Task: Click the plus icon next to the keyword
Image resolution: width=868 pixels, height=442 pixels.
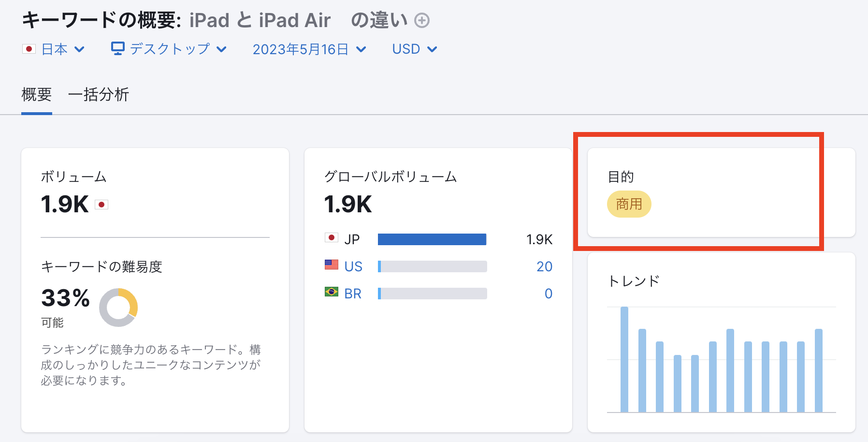Action: pos(421,20)
